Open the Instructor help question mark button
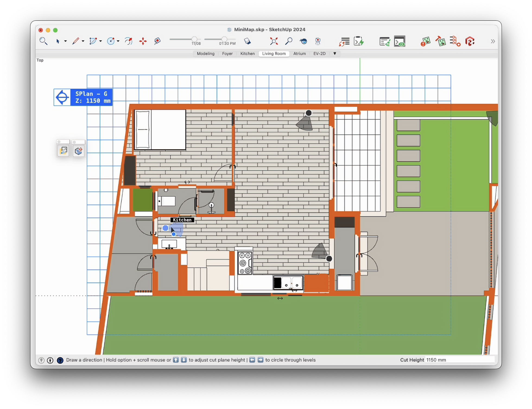The height and width of the screenshot is (409, 532). [60, 360]
